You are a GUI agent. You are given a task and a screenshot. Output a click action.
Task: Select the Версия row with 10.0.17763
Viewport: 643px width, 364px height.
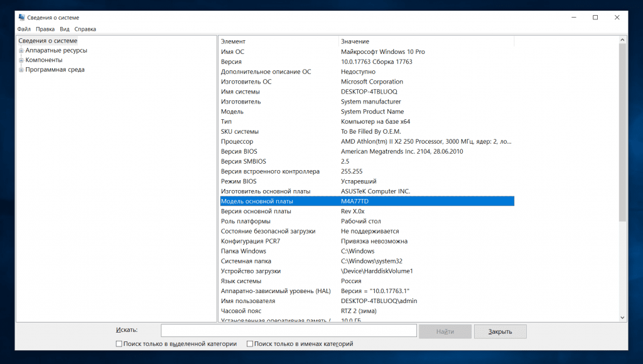[367, 62]
